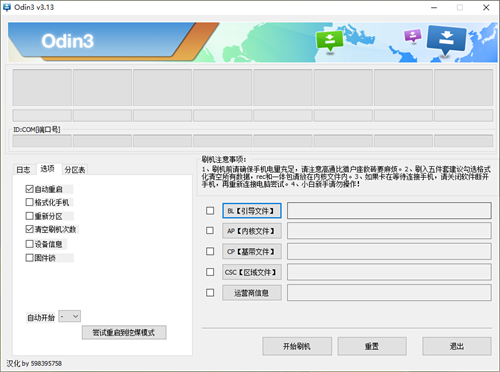Enable the 固件锁 checkbox
The image size is (500, 372).
point(29,258)
